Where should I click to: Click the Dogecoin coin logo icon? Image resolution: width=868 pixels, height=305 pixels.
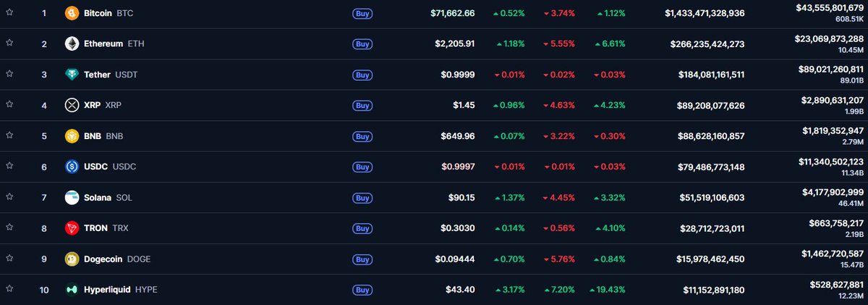(x=72, y=259)
